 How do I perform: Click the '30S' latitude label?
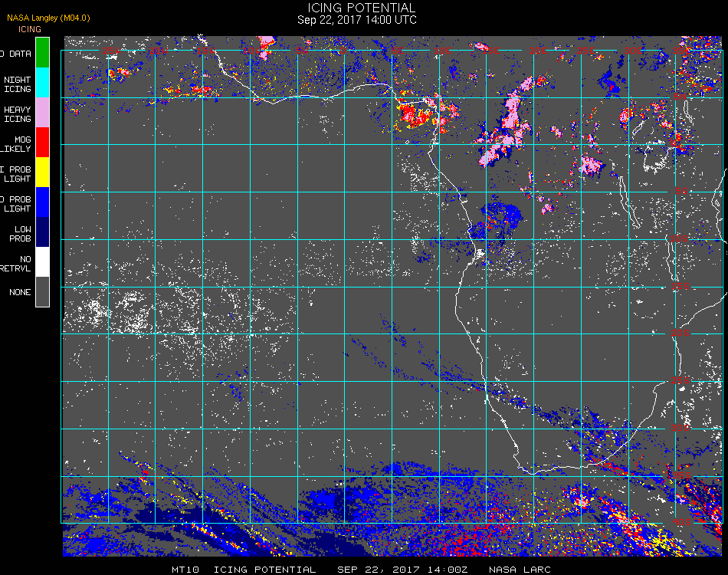click(680, 428)
